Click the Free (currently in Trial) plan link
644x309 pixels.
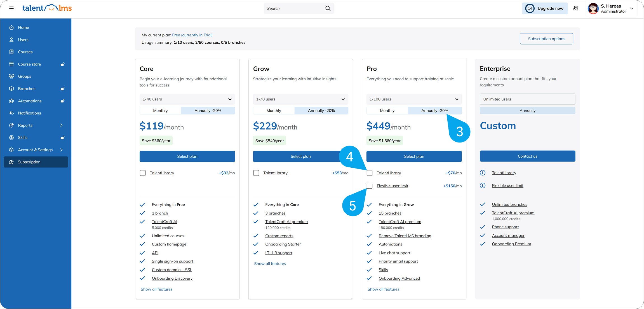(x=192, y=35)
